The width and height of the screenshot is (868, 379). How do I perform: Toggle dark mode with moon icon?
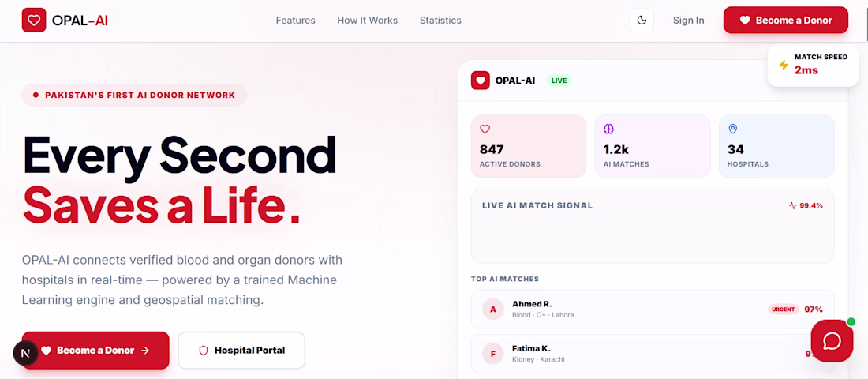pos(642,20)
